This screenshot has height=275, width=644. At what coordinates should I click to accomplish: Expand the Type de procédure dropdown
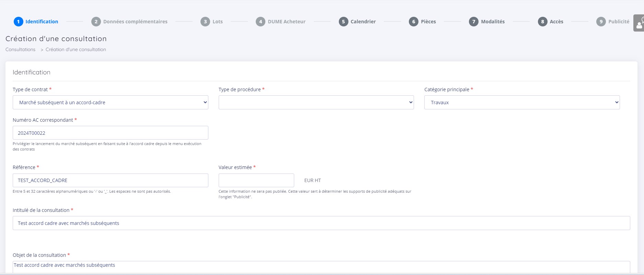coord(316,103)
